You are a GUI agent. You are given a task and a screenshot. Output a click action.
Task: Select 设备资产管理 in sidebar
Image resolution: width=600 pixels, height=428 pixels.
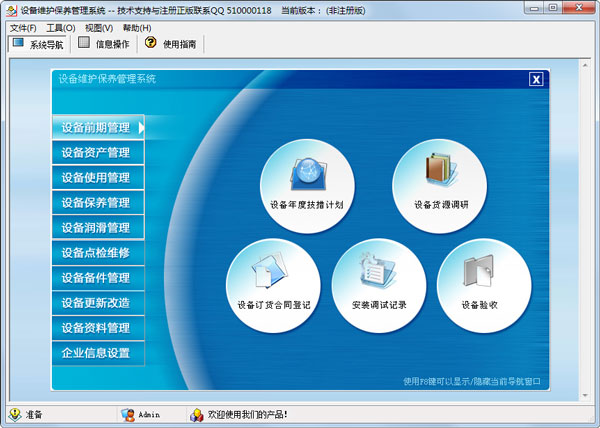(98, 153)
